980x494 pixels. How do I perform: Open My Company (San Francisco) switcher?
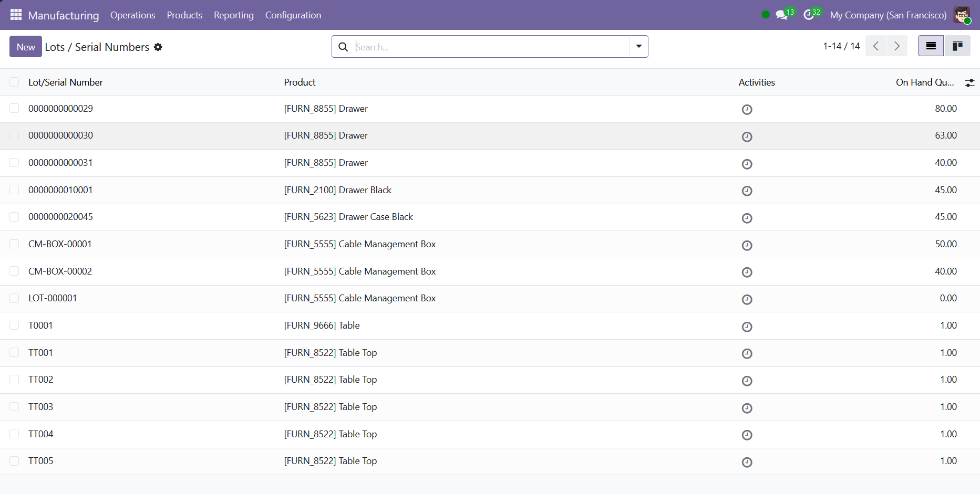[x=888, y=15]
